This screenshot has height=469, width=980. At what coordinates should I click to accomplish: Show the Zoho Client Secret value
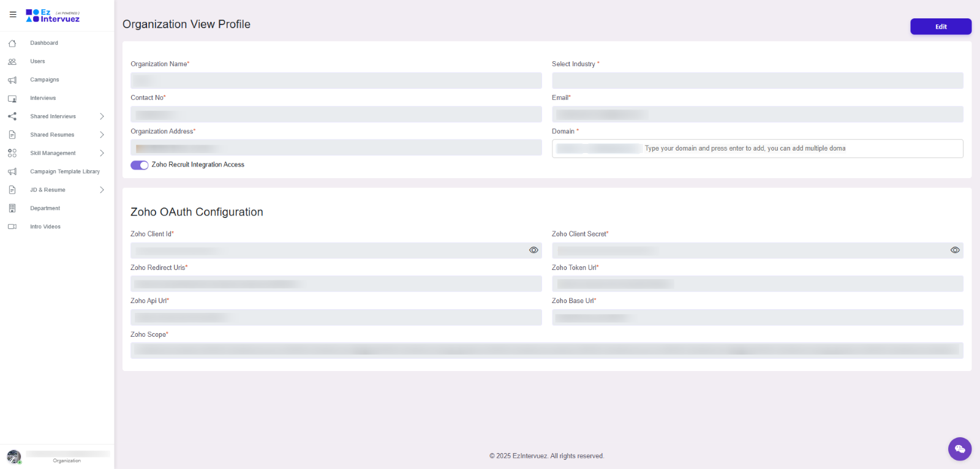point(955,250)
